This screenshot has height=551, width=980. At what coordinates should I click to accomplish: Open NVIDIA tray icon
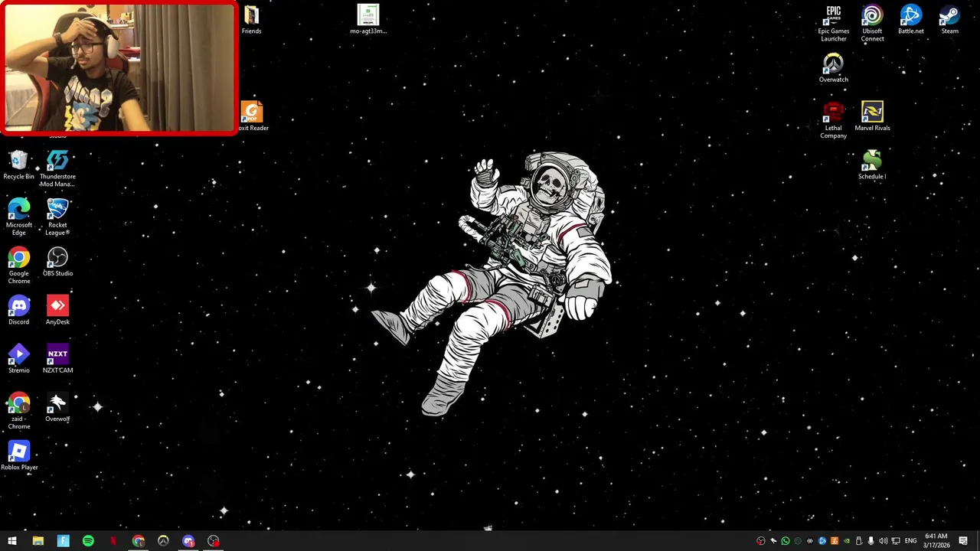(x=847, y=541)
